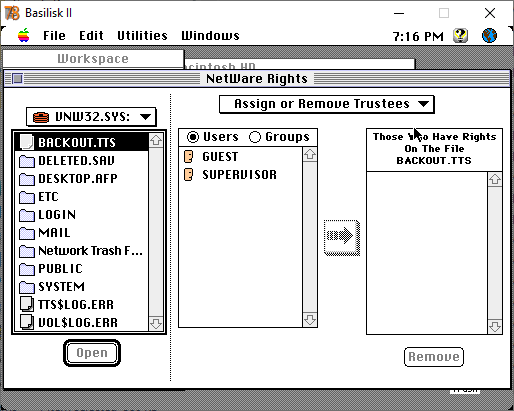This screenshot has width=514, height=411.
Task: Select the SYSTEM folder
Action: click(x=82, y=287)
